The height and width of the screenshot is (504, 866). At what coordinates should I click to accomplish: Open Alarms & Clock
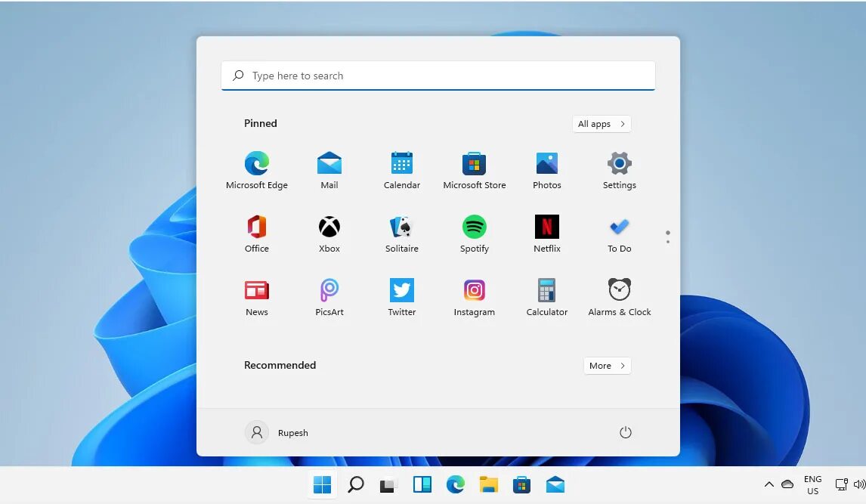619,297
